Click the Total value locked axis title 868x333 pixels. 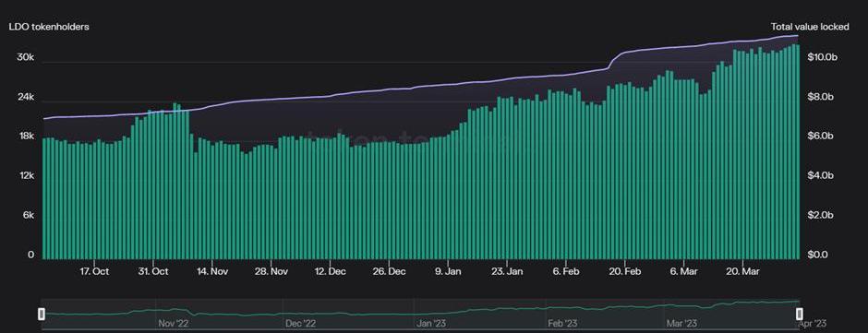[x=810, y=27]
